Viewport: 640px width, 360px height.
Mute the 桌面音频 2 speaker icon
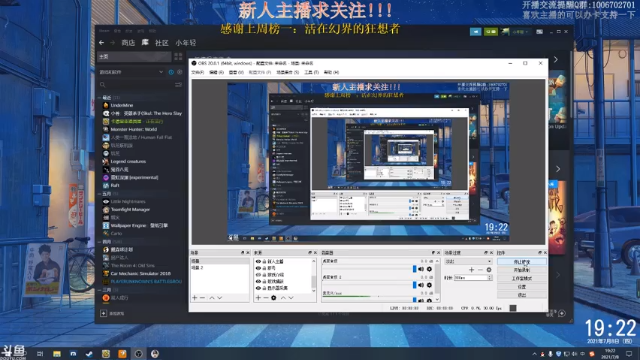click(421, 285)
